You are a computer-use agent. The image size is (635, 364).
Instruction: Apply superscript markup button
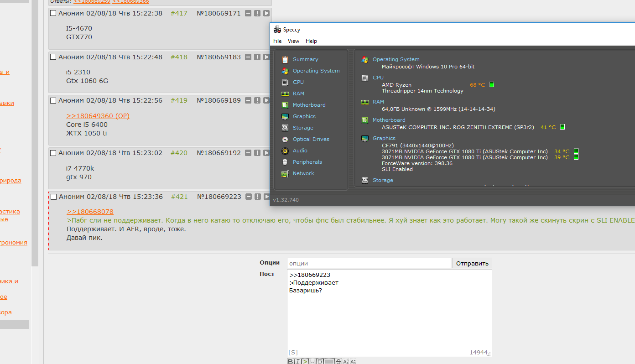click(x=346, y=361)
